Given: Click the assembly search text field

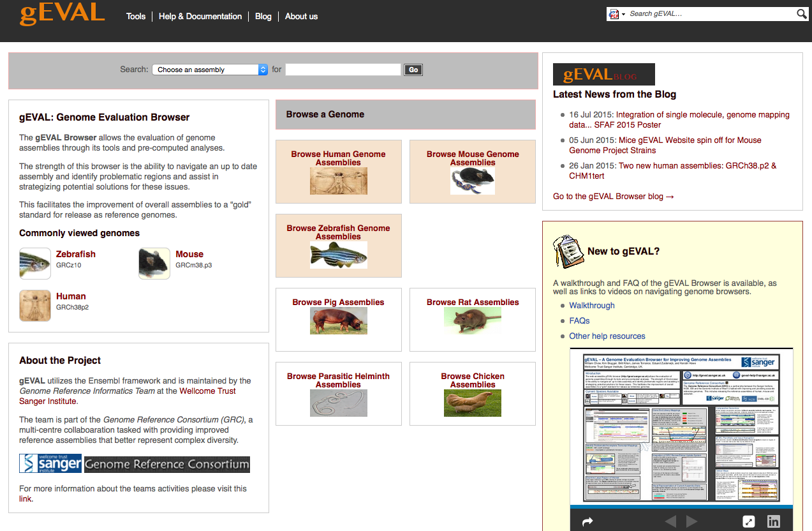Looking at the screenshot, I should [343, 70].
